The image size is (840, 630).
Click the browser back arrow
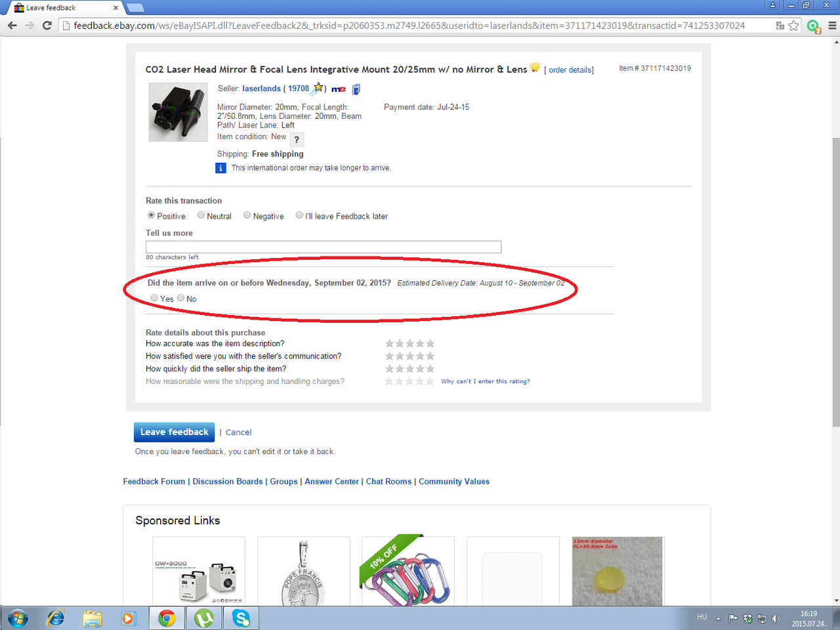coord(12,26)
